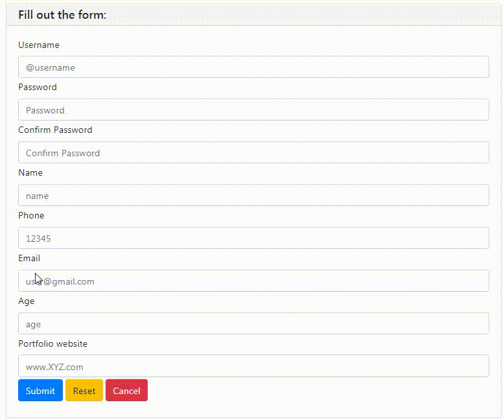Click the yellow Reset button
The height and width of the screenshot is (420, 504).
(84, 391)
